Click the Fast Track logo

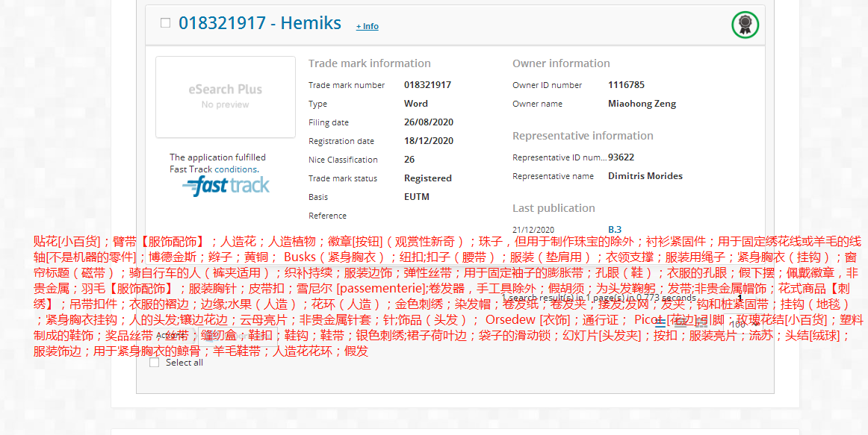[226, 186]
